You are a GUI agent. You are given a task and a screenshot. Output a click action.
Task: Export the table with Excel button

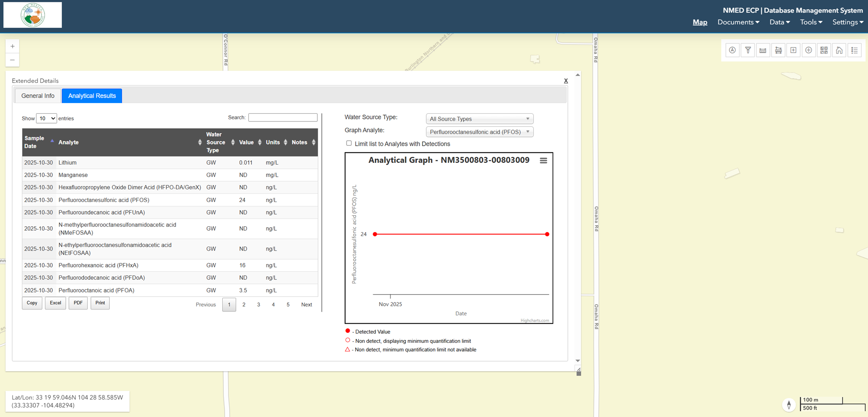(x=55, y=303)
